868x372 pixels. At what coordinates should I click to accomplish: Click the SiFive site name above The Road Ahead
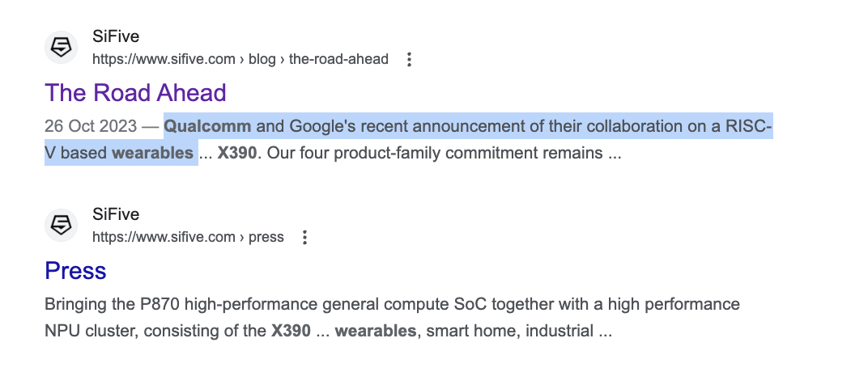116,37
